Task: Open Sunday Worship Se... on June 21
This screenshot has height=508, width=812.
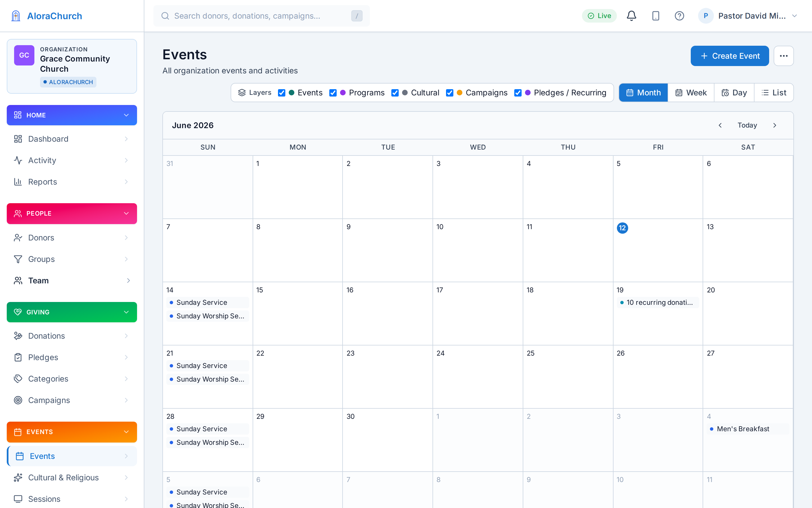Action: (208, 379)
